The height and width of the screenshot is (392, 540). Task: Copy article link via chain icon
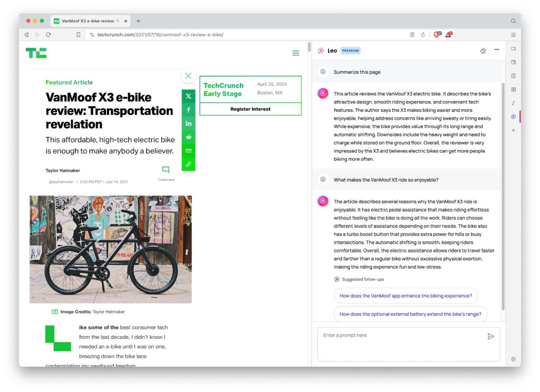click(x=188, y=164)
